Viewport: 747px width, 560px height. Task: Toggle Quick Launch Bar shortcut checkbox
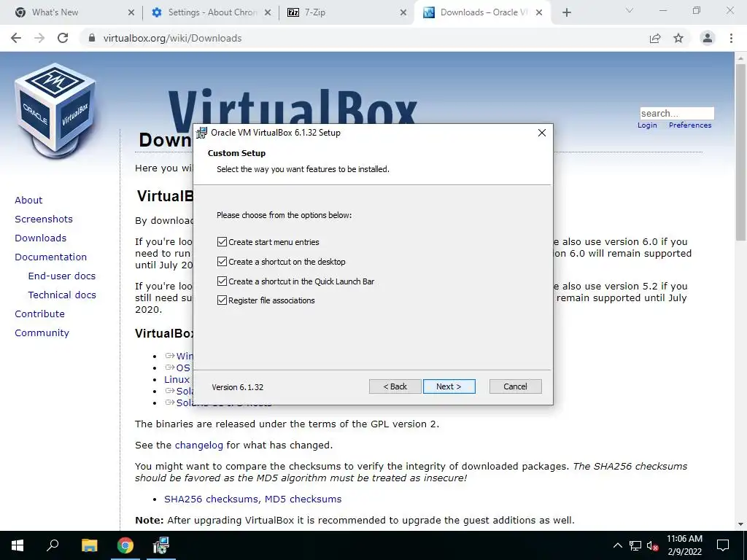222,281
